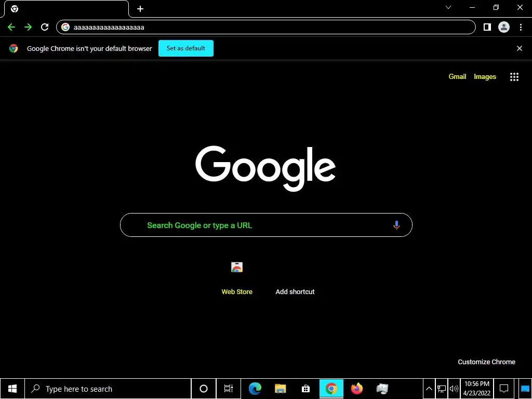Focus the address bar containing aaaaaaaa text
532x399 pixels.
265,27
